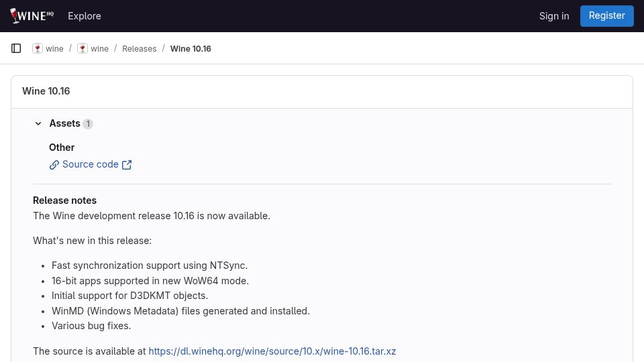Open the wine-10.16.tar.xz download URL
This screenshot has width=644, height=362.
pos(272,351)
